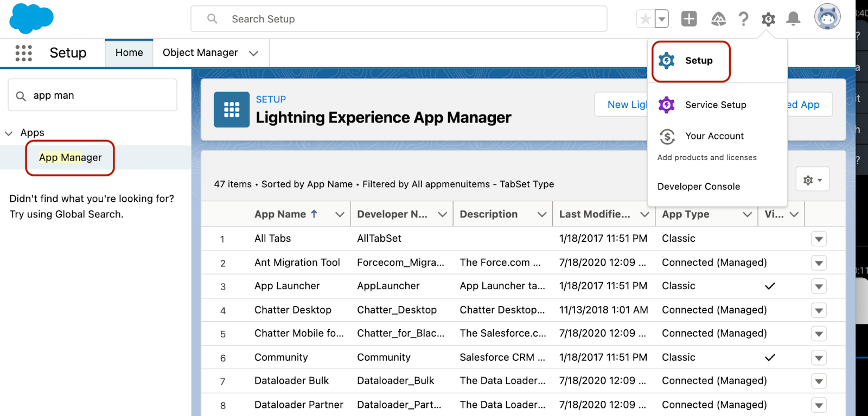Sort by the App Type column header

(686, 214)
